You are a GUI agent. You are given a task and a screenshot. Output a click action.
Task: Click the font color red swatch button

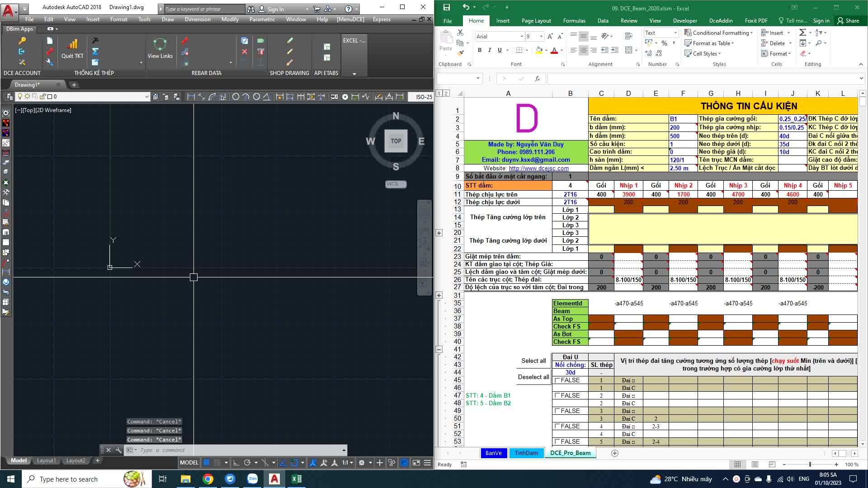click(x=554, y=50)
